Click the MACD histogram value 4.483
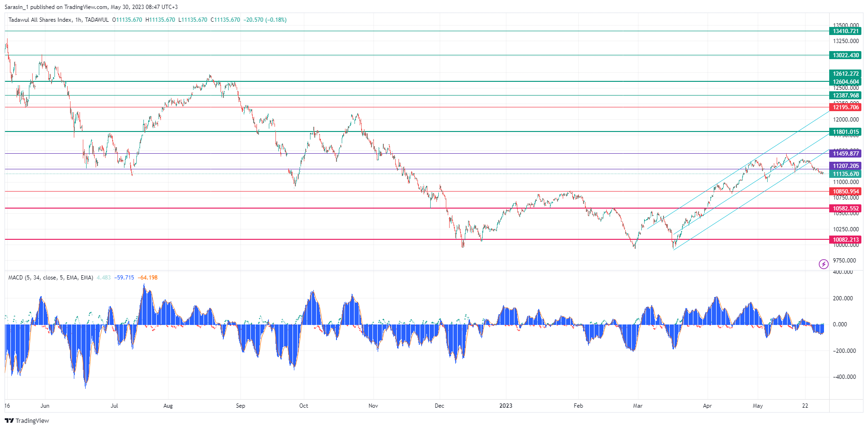 coord(104,278)
